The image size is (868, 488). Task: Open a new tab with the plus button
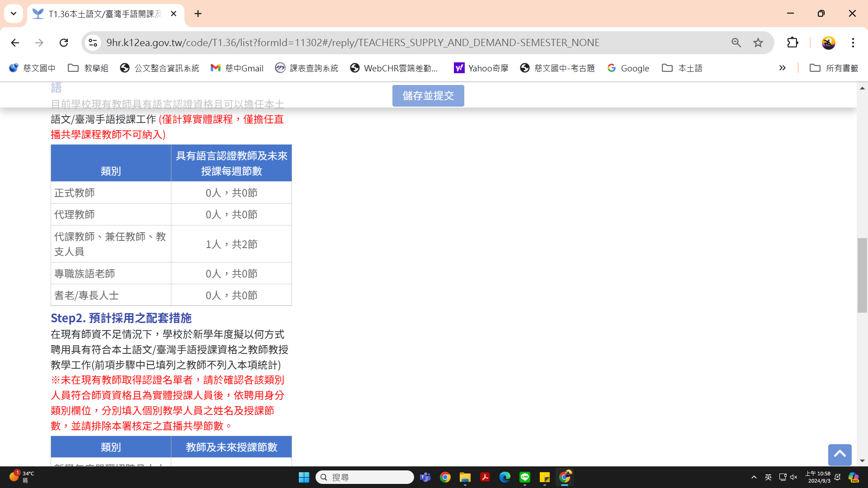(x=198, y=14)
